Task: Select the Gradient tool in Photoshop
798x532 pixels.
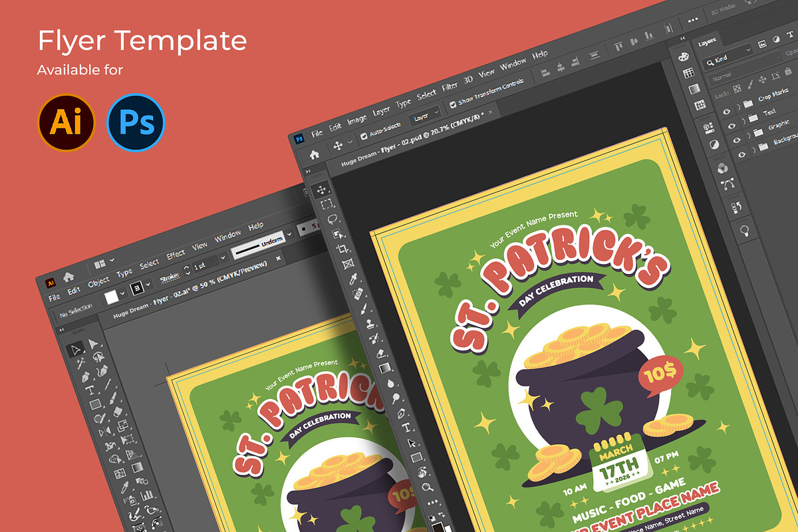Action: (x=384, y=368)
